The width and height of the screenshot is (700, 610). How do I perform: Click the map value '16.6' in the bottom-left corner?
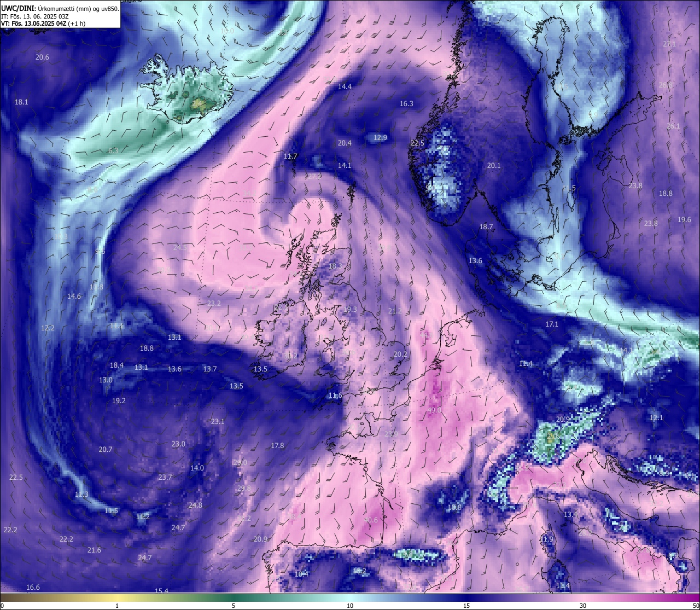pos(33,588)
